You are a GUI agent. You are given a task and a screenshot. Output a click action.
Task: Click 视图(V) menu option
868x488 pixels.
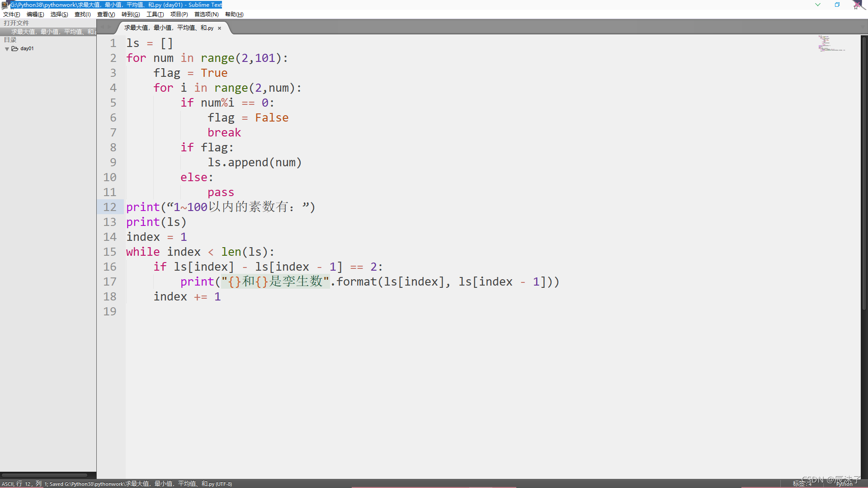[104, 14]
